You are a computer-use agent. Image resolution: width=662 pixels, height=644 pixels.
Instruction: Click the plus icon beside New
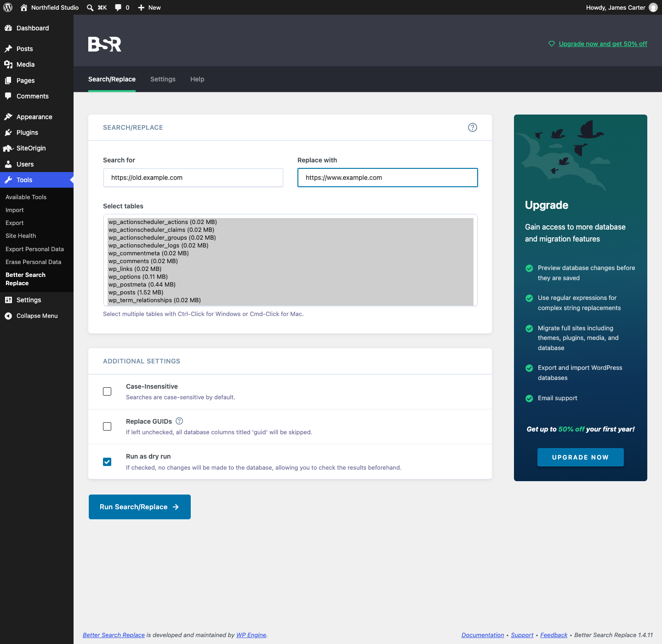tap(141, 7)
